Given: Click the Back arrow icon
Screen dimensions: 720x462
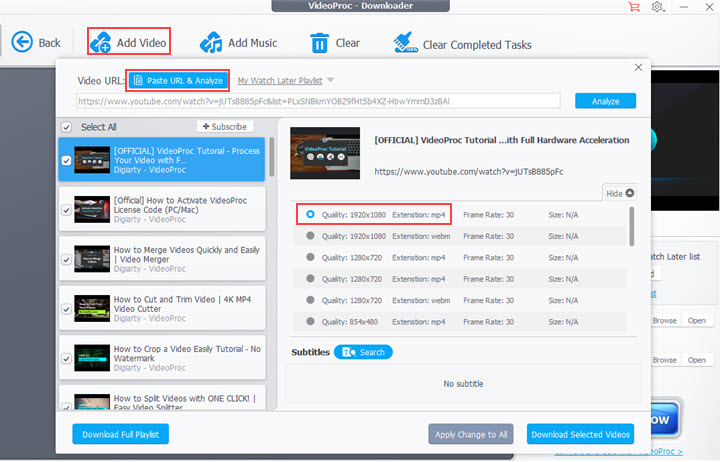Looking at the screenshot, I should point(22,42).
